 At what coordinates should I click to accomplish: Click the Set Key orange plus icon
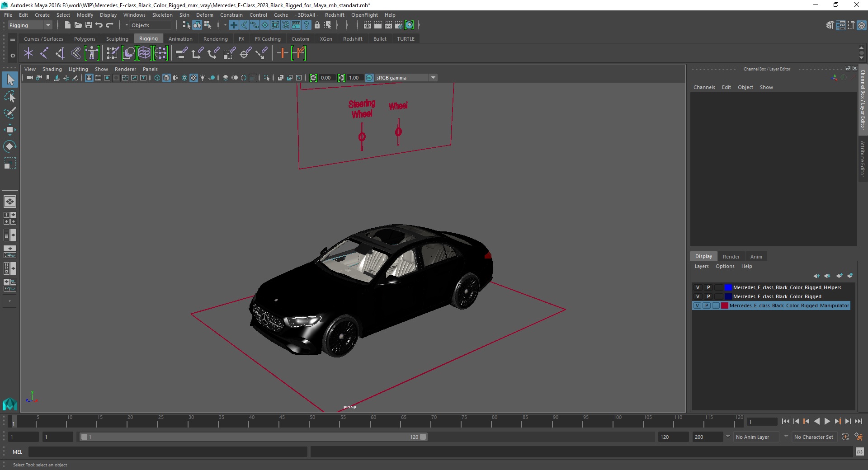(283, 53)
